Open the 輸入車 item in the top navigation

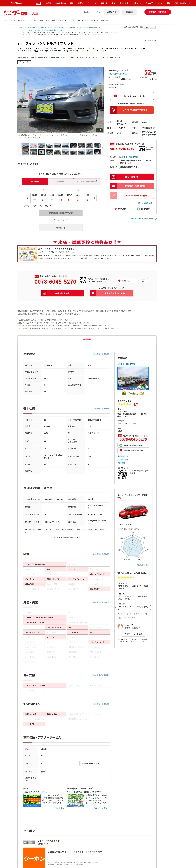[48, 3]
